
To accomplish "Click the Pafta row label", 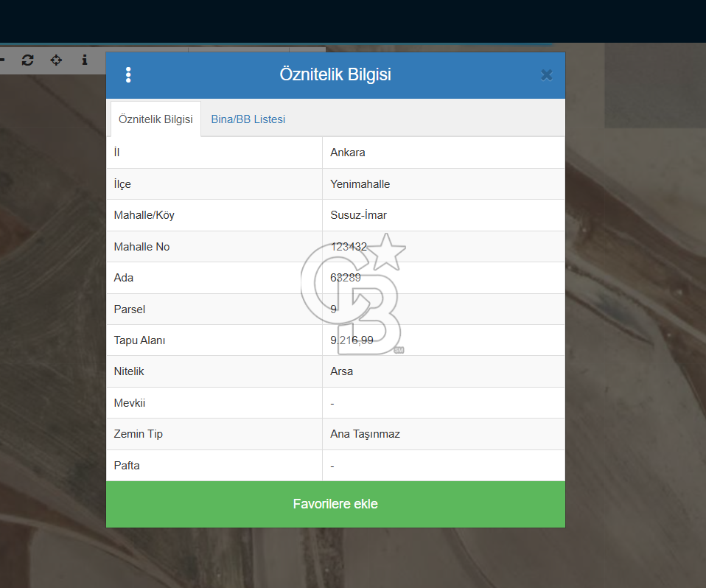I will pos(127,466).
